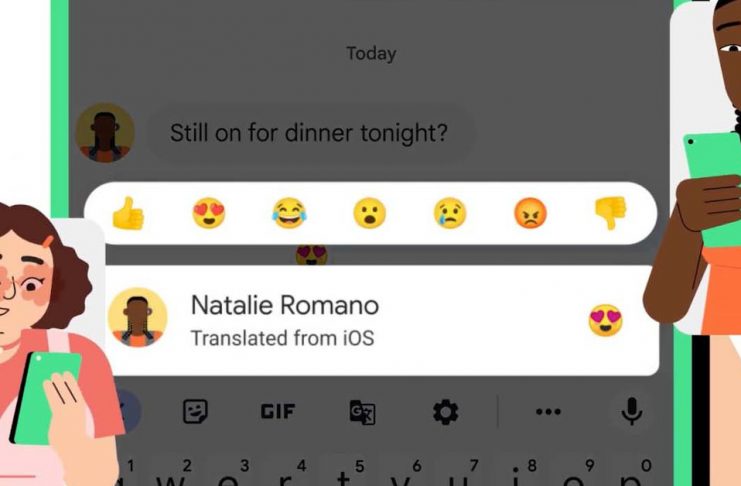React with the thumbs down emoji
This screenshot has height=486, width=741.
pyautogui.click(x=611, y=213)
